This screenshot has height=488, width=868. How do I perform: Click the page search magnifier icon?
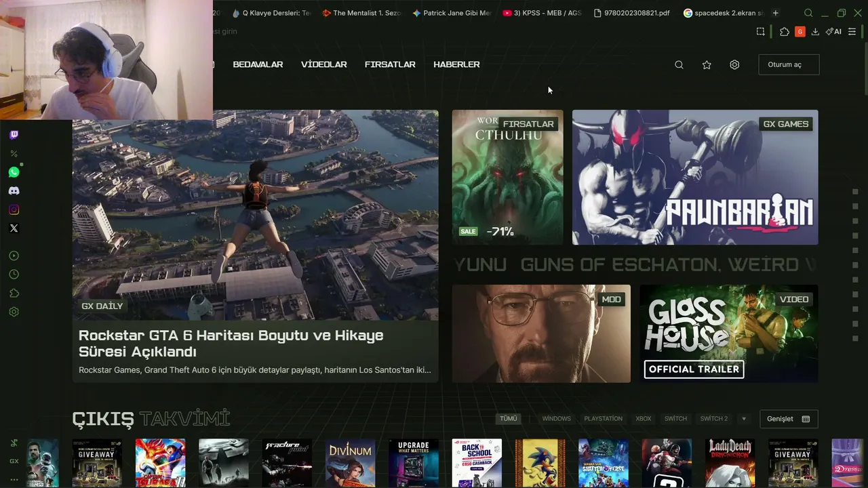[679, 64]
